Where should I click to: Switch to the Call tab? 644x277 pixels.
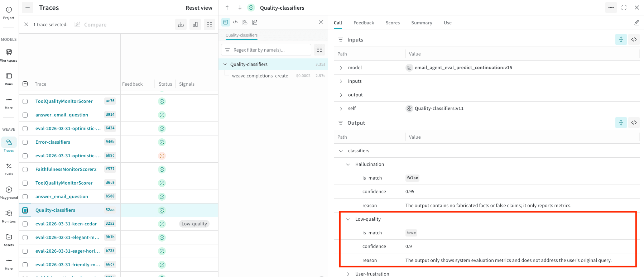pyautogui.click(x=338, y=23)
